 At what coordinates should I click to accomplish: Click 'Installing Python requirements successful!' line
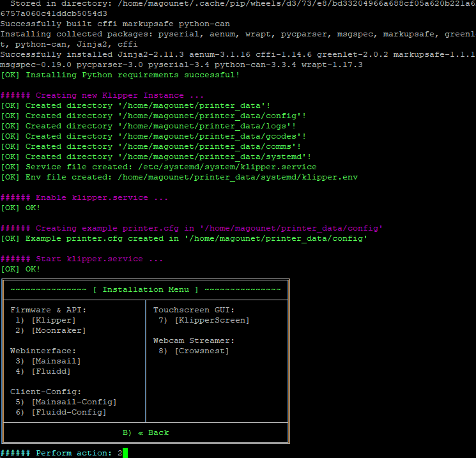[120, 75]
